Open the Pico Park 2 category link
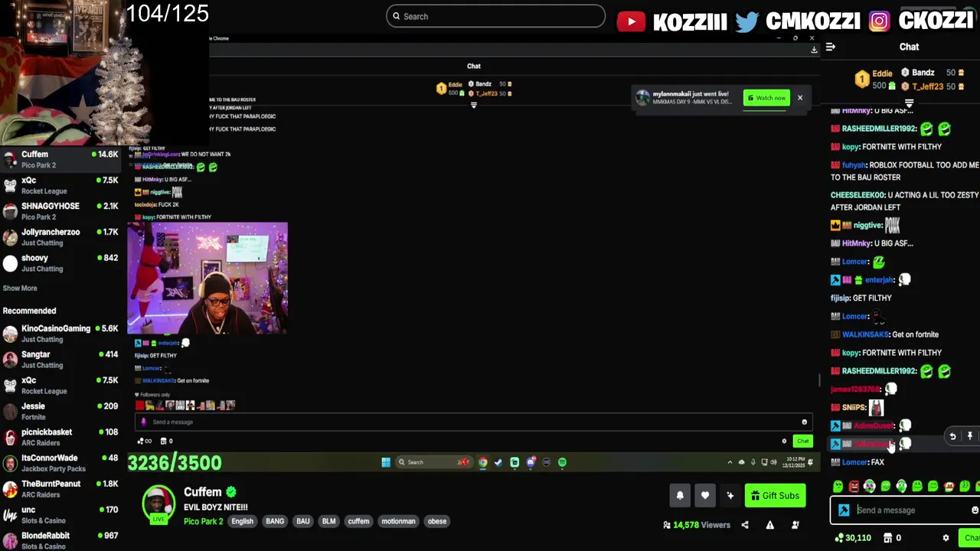The image size is (980, 551). [x=203, y=521]
